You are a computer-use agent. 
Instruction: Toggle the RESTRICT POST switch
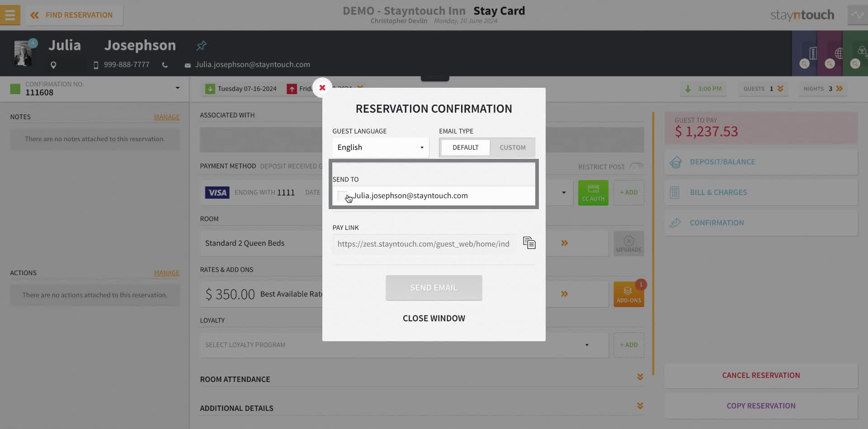(x=637, y=167)
